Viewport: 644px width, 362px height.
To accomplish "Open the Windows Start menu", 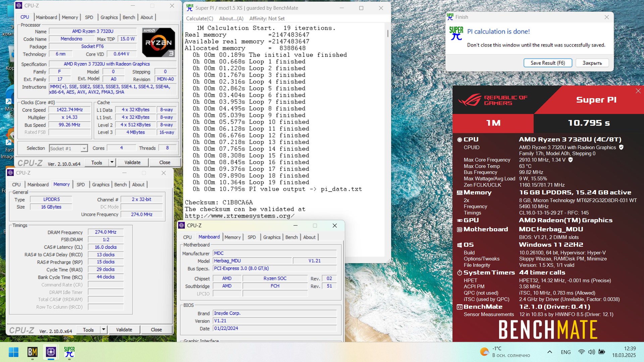I will point(14,352).
